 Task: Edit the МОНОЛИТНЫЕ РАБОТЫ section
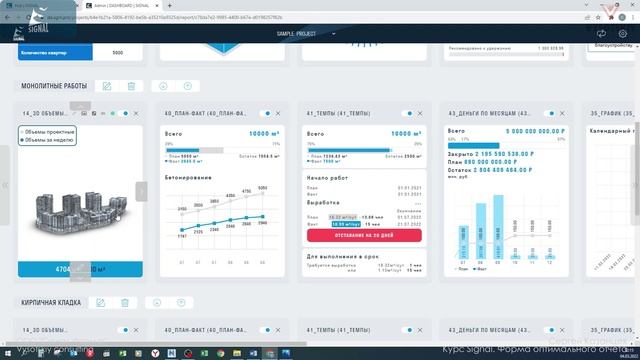[x=107, y=86]
